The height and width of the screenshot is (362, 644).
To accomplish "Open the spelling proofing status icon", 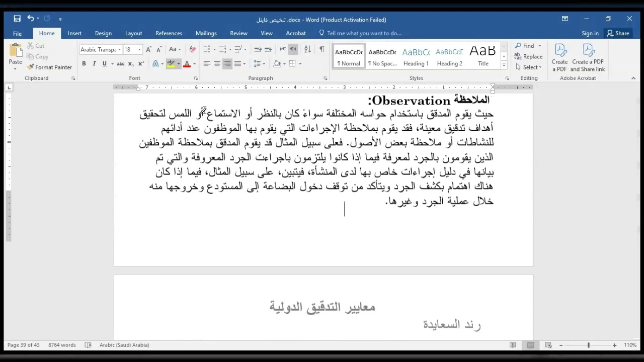I will click(x=88, y=345).
